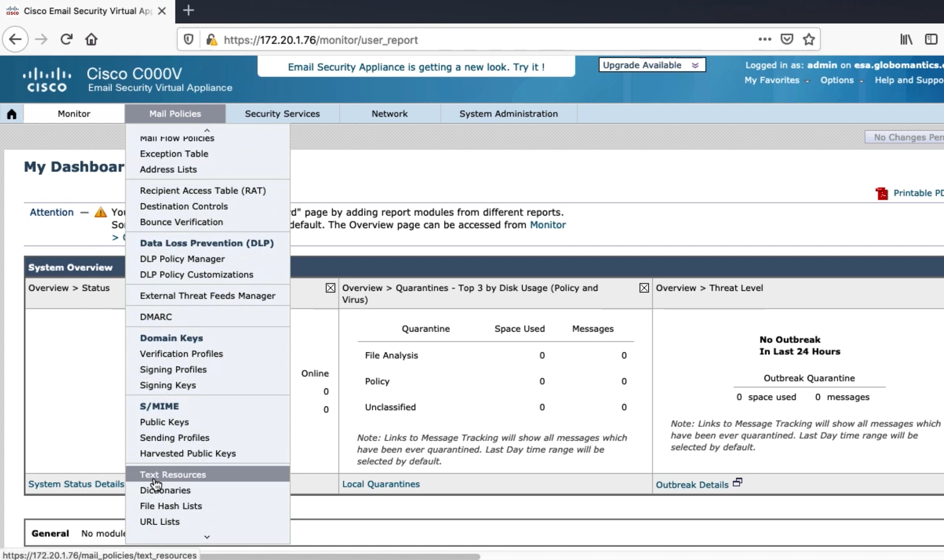Screen dimensions: 944x560
Task: Open the System Status Details link
Action: [x=76, y=484]
